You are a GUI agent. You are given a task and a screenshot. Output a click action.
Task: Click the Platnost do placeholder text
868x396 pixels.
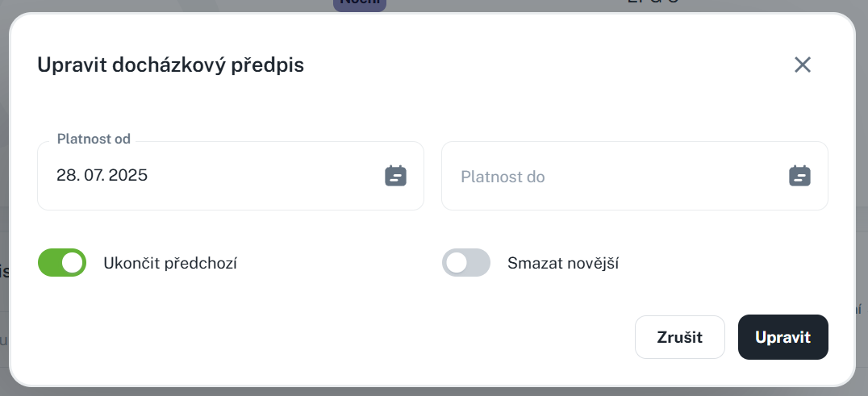tap(503, 177)
